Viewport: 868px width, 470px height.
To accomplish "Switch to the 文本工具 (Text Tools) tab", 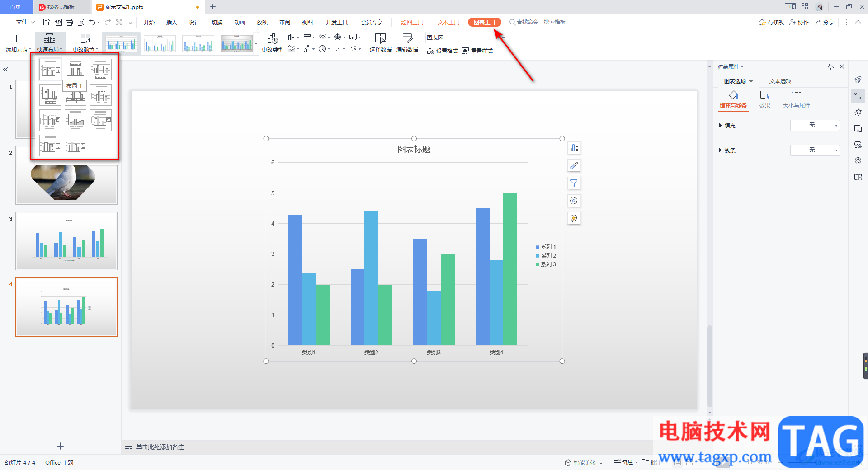I will (x=448, y=22).
